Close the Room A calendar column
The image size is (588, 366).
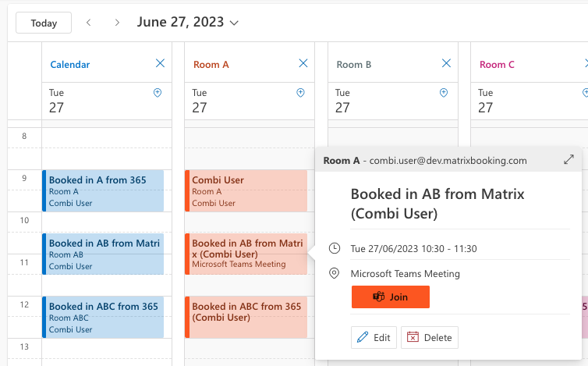coord(303,64)
